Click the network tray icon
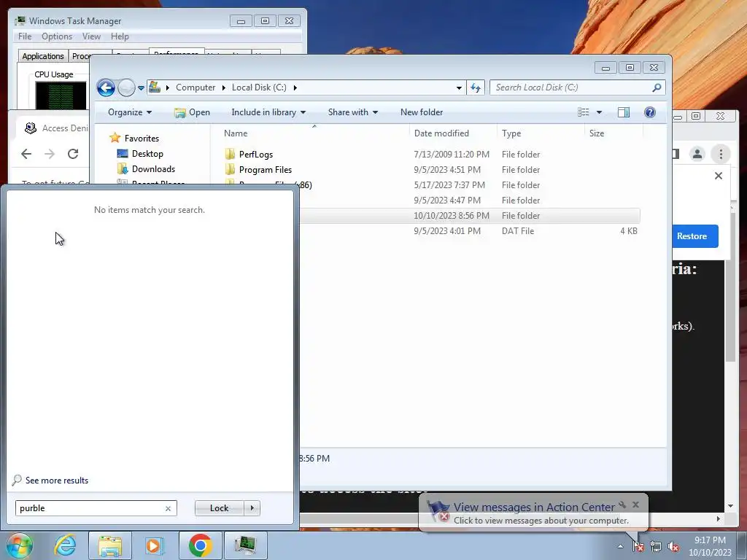The image size is (747, 560). click(656, 547)
